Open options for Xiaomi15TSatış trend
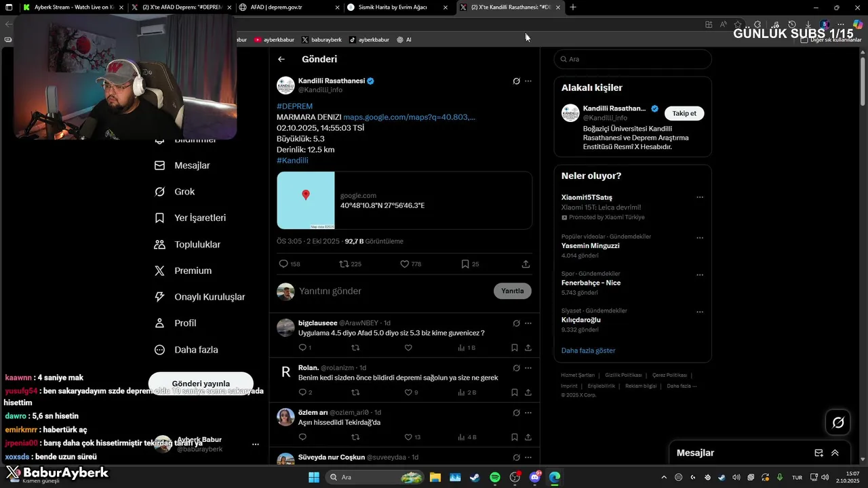 tap(700, 197)
